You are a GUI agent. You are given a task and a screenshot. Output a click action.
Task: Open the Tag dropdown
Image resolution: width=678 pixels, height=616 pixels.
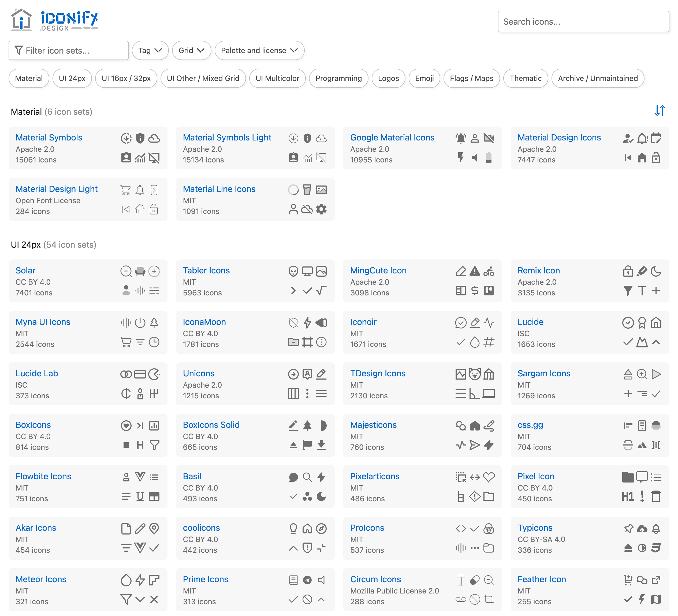150,50
